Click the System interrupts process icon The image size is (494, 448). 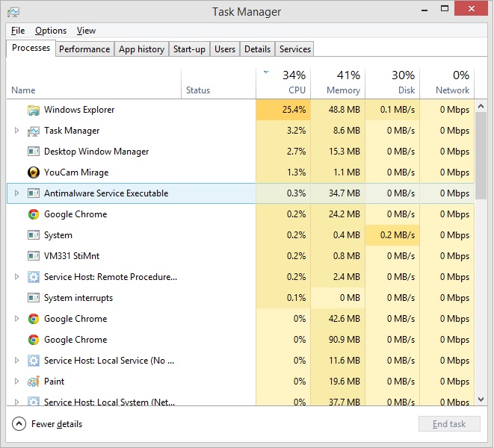tap(34, 298)
